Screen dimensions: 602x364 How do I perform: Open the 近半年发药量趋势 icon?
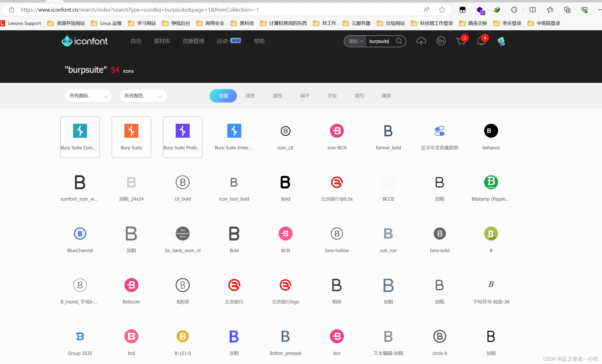[x=440, y=131]
